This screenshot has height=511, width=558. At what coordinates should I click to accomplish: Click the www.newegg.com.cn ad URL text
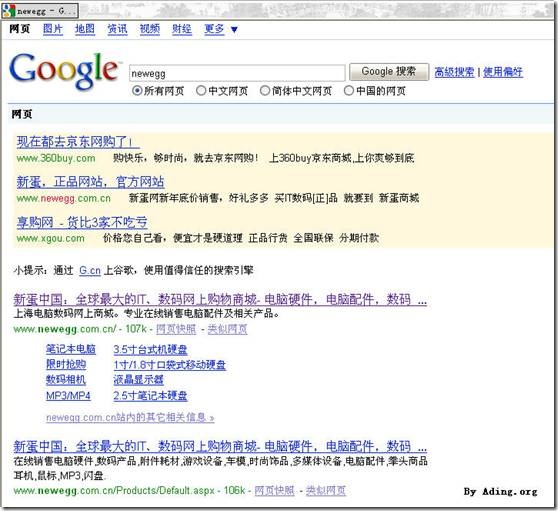pyautogui.click(x=64, y=198)
